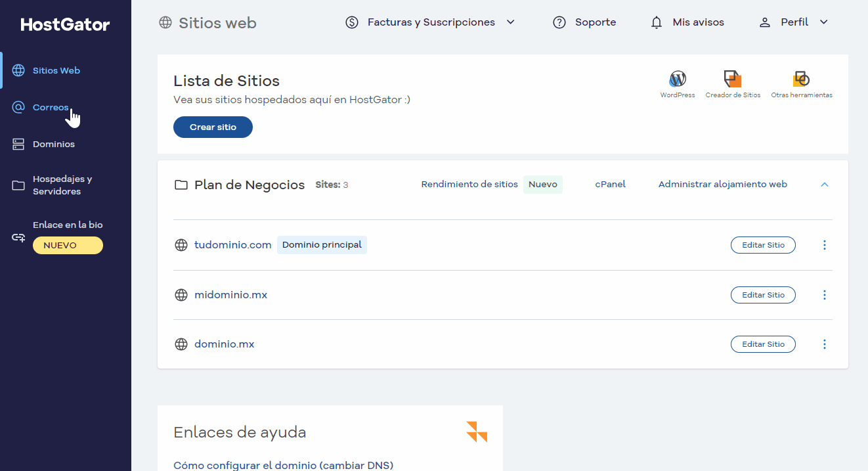Collapse the Plan de Negocios section
868x471 pixels.
click(825, 185)
